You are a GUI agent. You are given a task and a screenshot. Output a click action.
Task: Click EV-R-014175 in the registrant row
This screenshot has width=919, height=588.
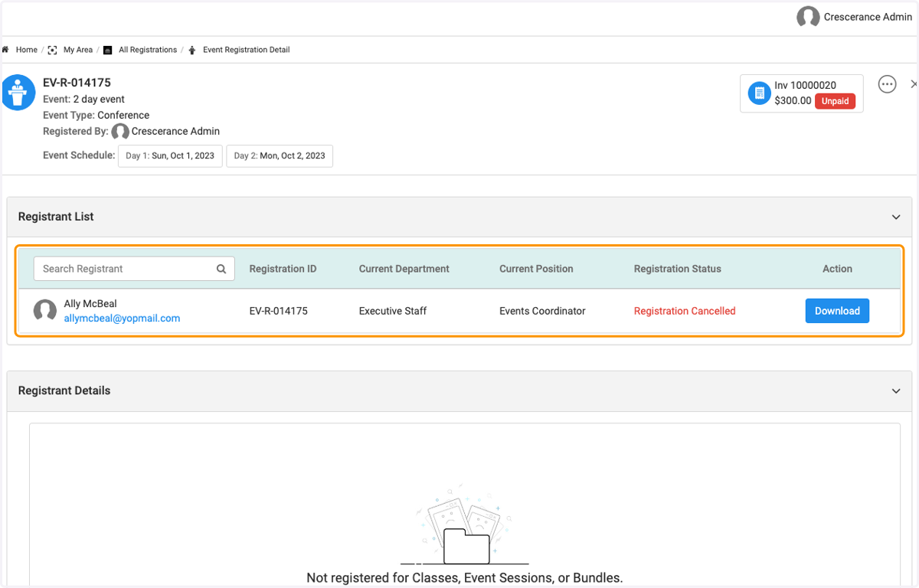pyautogui.click(x=279, y=311)
